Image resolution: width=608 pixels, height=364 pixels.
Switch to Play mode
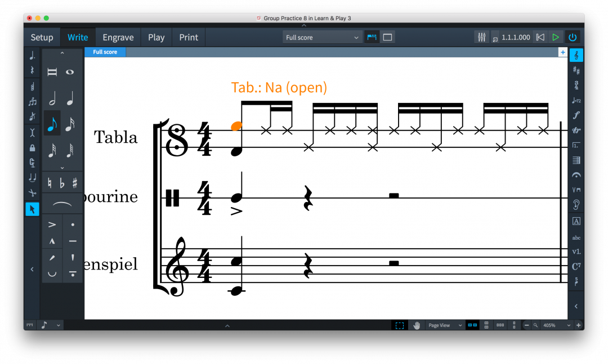tap(157, 38)
